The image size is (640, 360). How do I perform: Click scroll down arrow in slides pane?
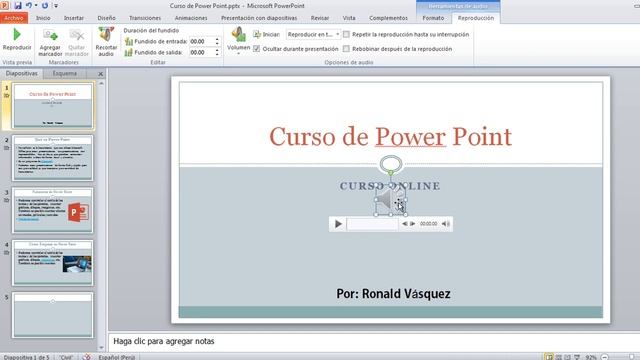point(101,348)
